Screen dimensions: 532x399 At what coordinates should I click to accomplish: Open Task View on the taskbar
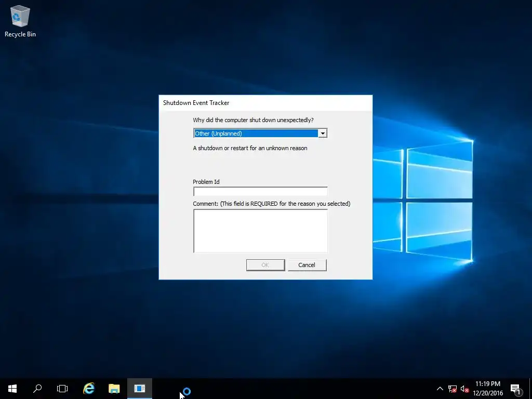pos(62,389)
